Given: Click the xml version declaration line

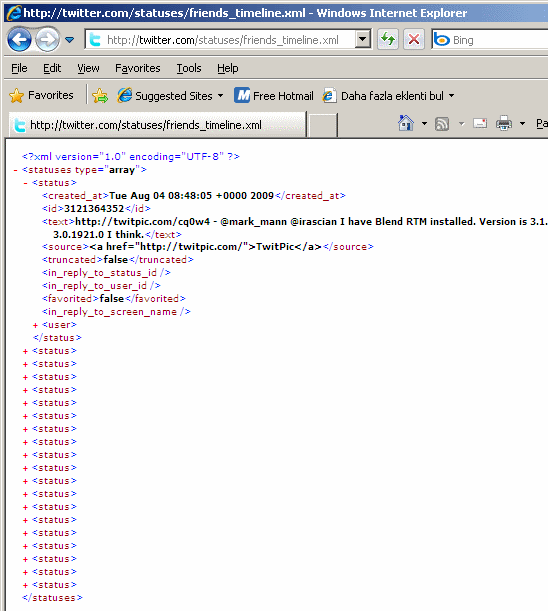Looking at the screenshot, I should [x=131, y=157].
